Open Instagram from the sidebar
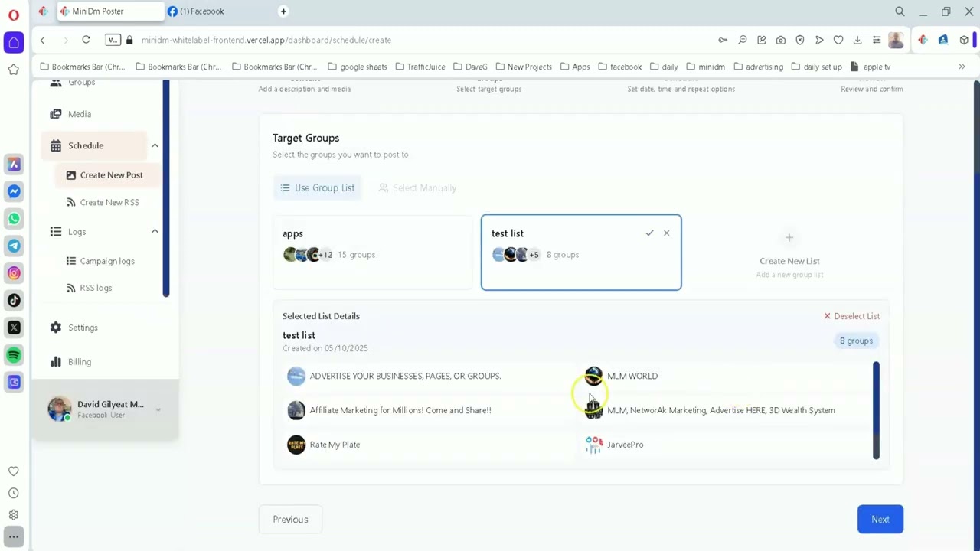Viewport: 980px width, 551px height. tap(14, 273)
